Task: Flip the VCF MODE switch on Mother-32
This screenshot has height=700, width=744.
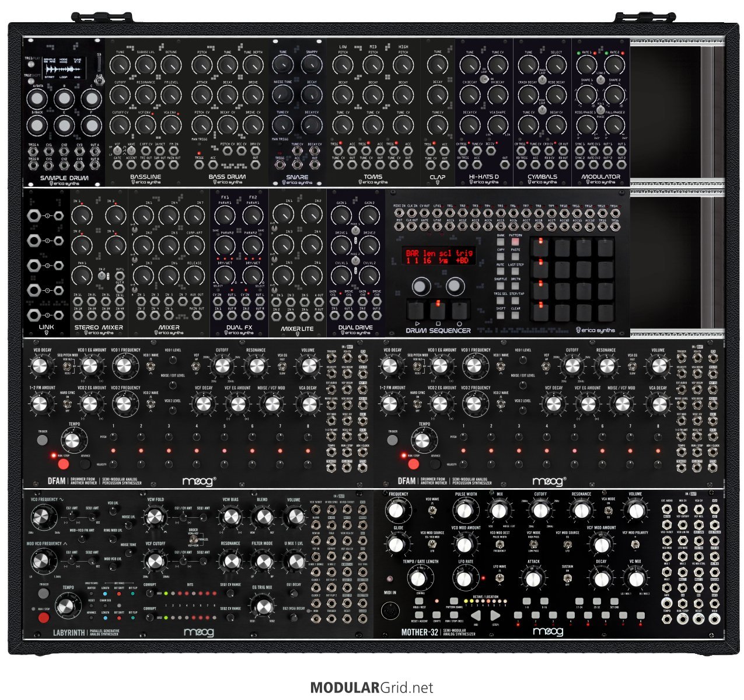Action: (x=533, y=543)
